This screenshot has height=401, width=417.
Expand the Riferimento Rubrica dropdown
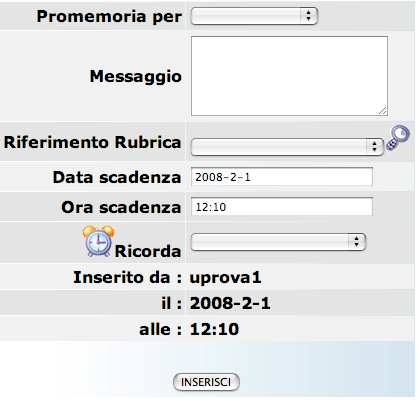[x=287, y=147]
